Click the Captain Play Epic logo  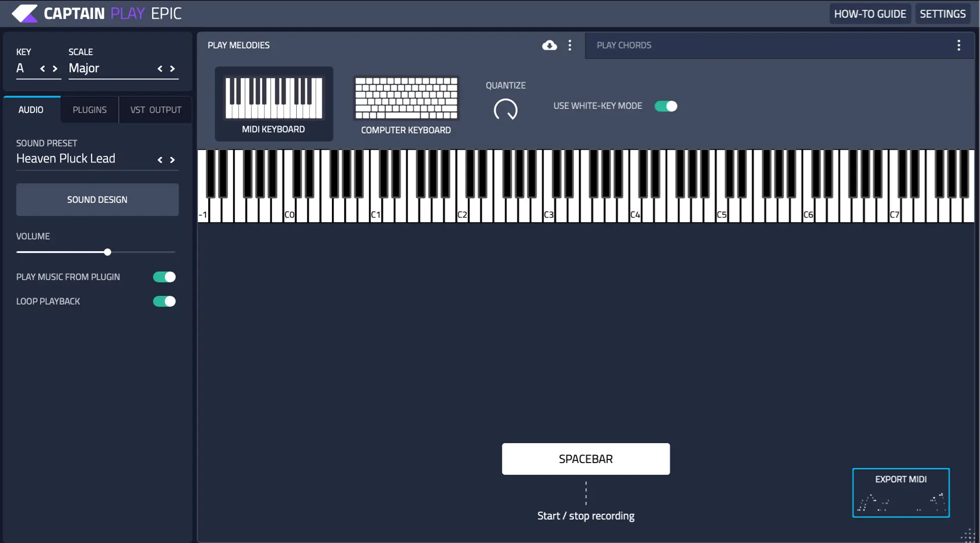96,13
